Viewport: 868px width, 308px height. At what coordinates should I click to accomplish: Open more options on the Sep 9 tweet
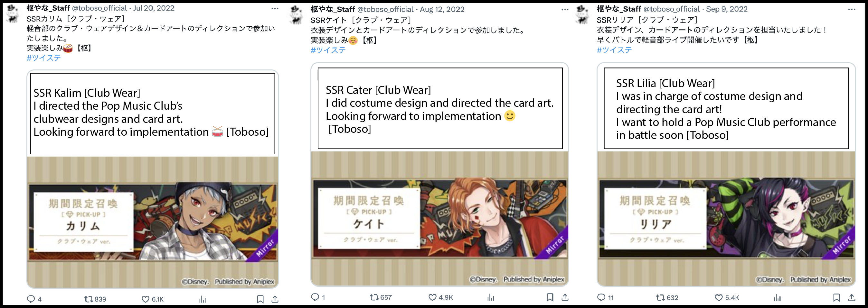852,9
